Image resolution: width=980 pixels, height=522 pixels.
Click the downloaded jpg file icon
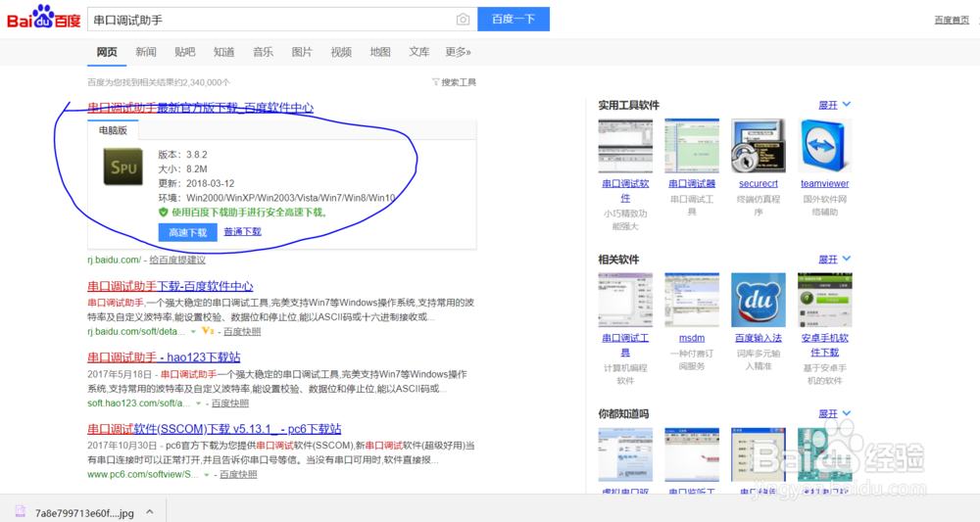click(20, 512)
